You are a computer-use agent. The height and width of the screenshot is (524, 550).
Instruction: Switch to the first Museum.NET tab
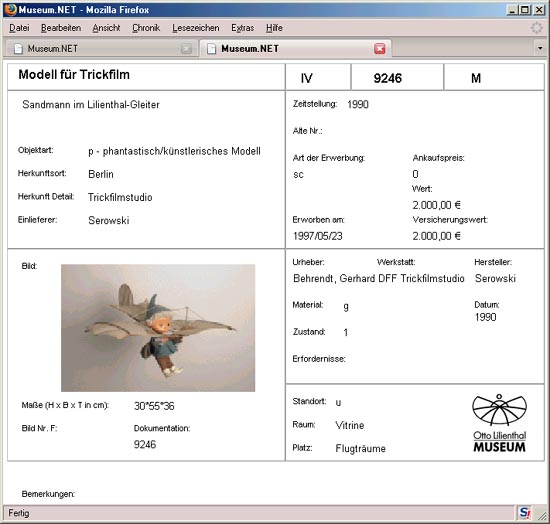(x=102, y=49)
